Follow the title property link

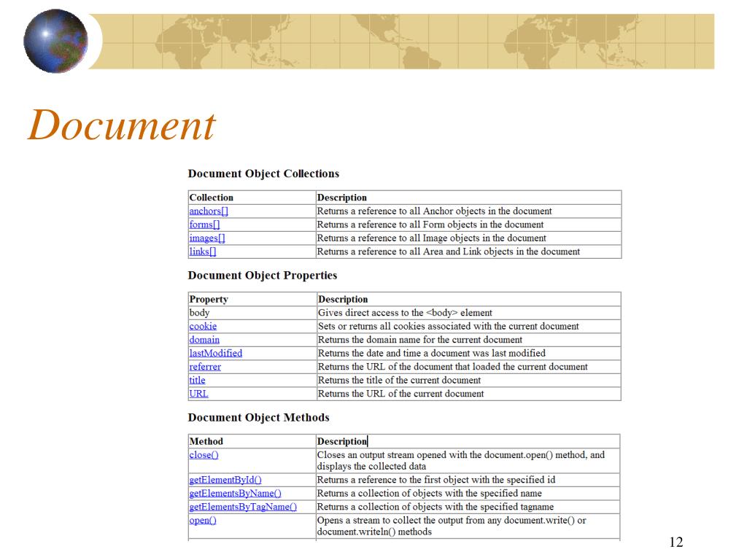click(x=197, y=380)
